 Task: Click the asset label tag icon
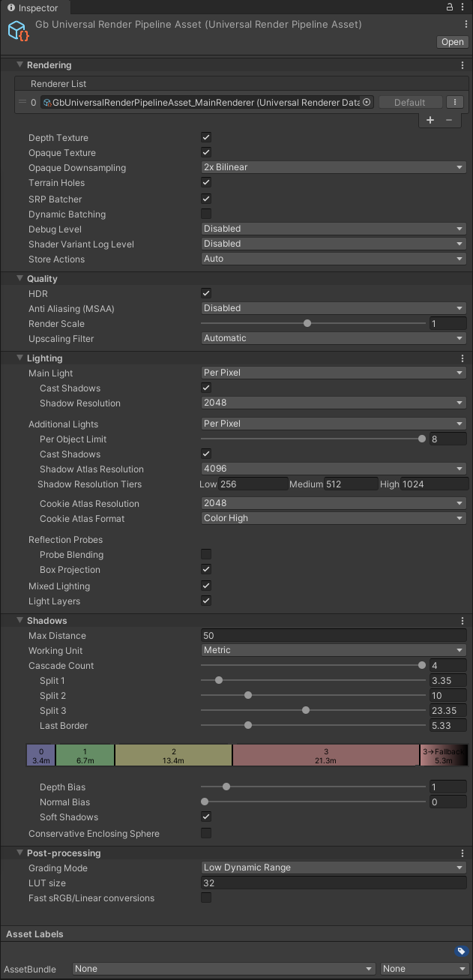pos(461,952)
